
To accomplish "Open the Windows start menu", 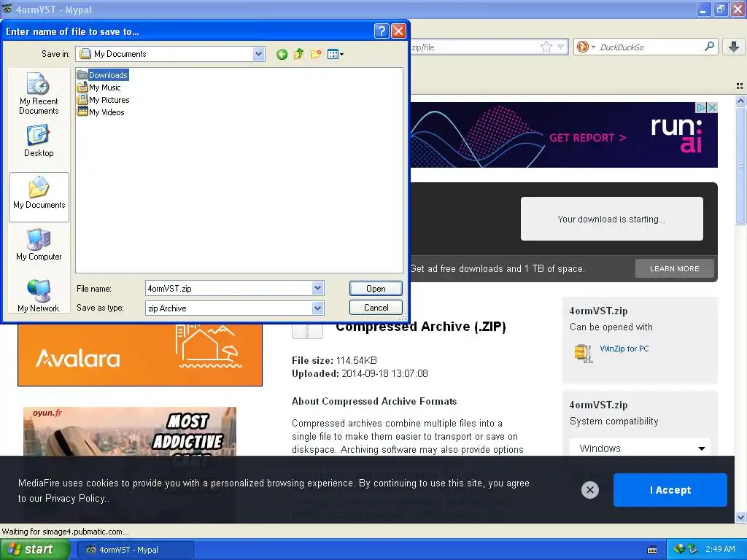I will point(34,550).
